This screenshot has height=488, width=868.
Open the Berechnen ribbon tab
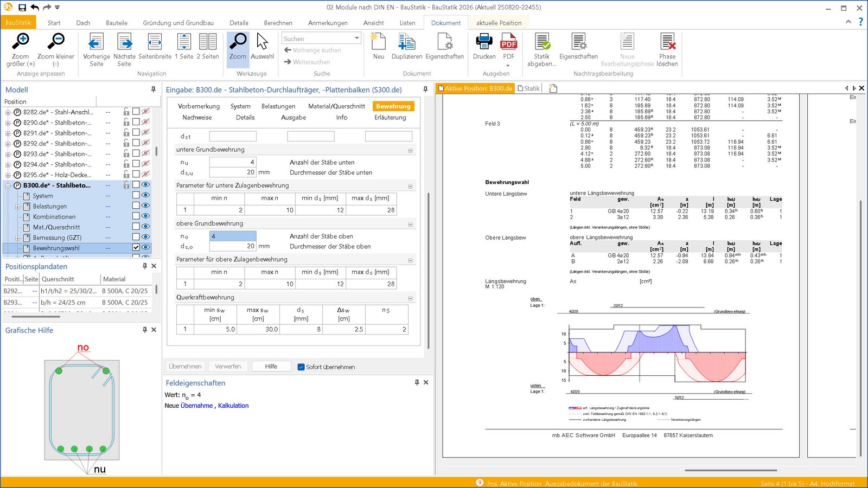pos(278,23)
